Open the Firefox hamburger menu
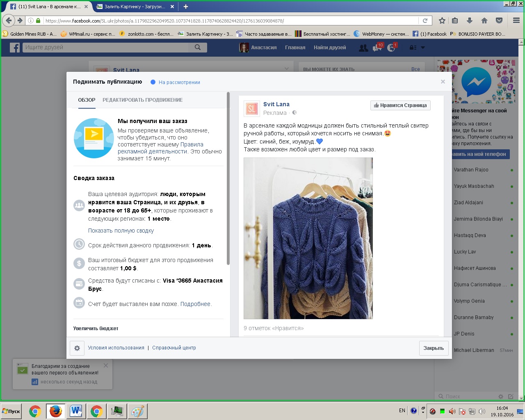525x420 pixels. point(516,21)
